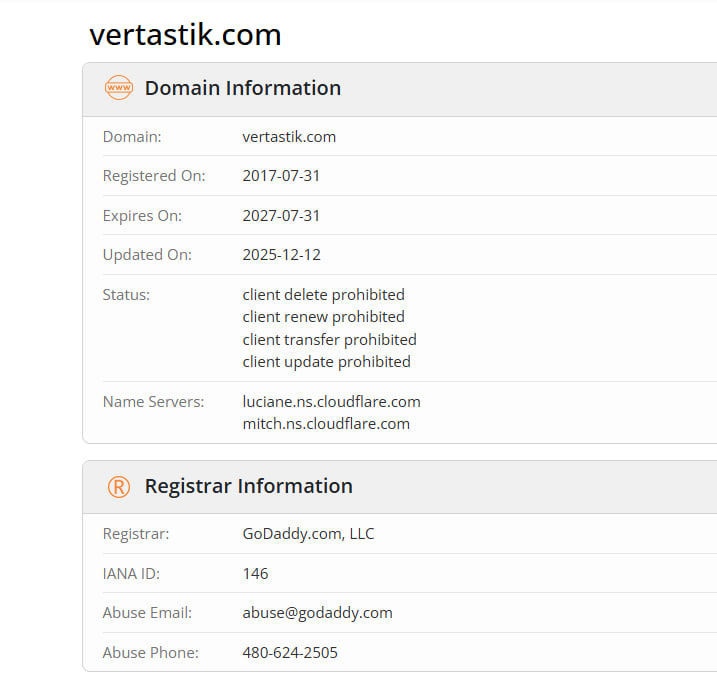Screen dimensions: 717x684
Task: Click the Updated On: label
Action: pyautogui.click(x=147, y=255)
